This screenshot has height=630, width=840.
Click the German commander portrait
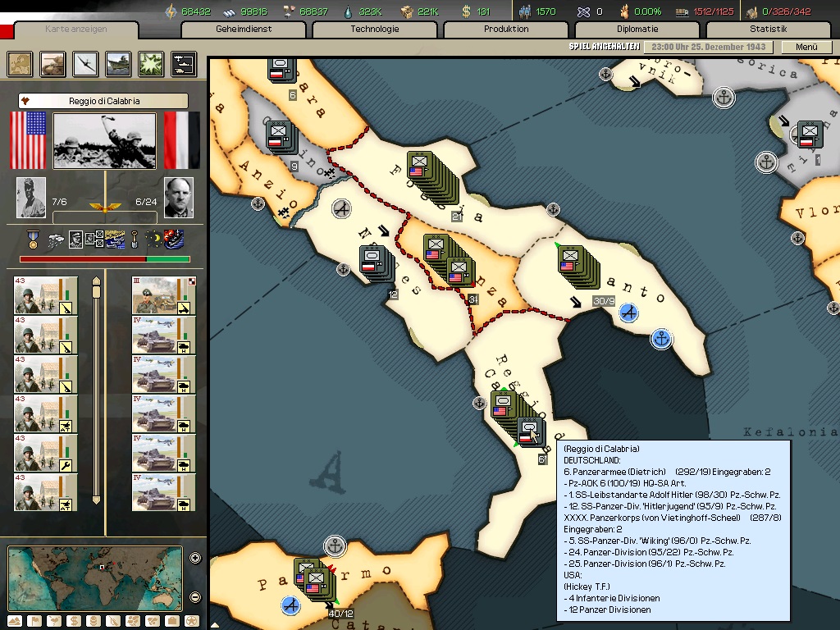178,198
